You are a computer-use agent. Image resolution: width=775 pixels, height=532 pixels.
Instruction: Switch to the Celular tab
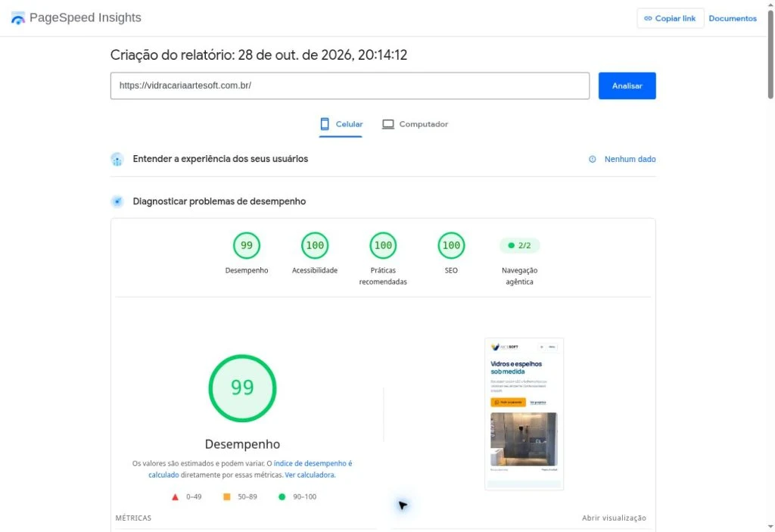point(341,125)
